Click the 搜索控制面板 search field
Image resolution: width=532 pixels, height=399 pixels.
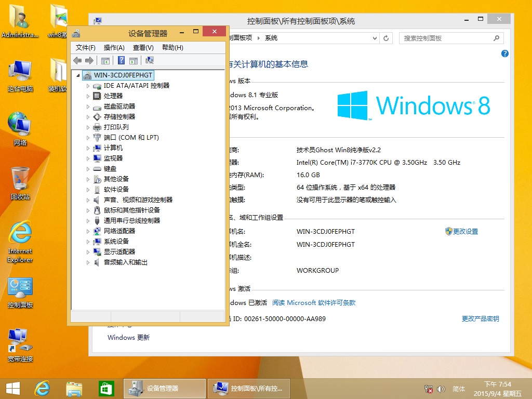(x=447, y=38)
